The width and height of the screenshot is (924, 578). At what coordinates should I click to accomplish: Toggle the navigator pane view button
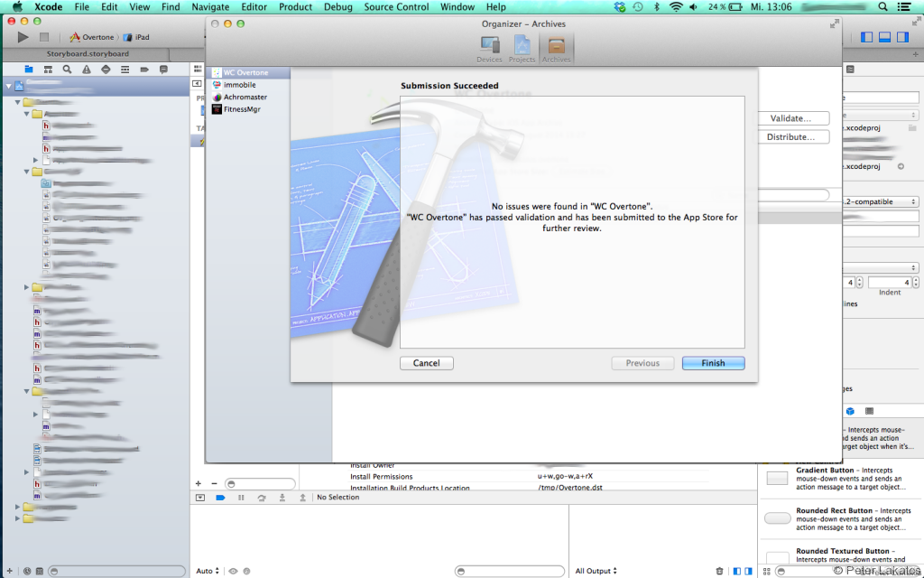866,37
